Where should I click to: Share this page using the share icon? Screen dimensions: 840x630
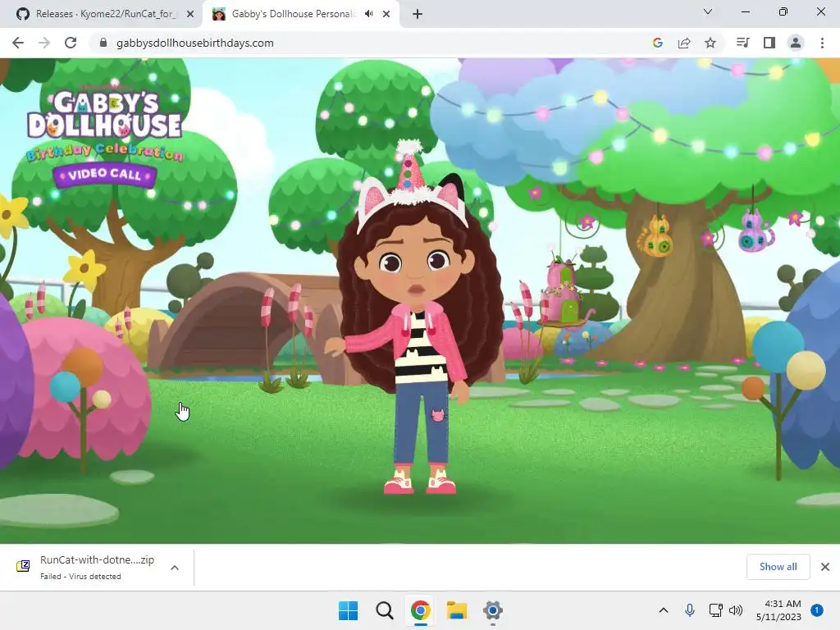click(x=684, y=43)
